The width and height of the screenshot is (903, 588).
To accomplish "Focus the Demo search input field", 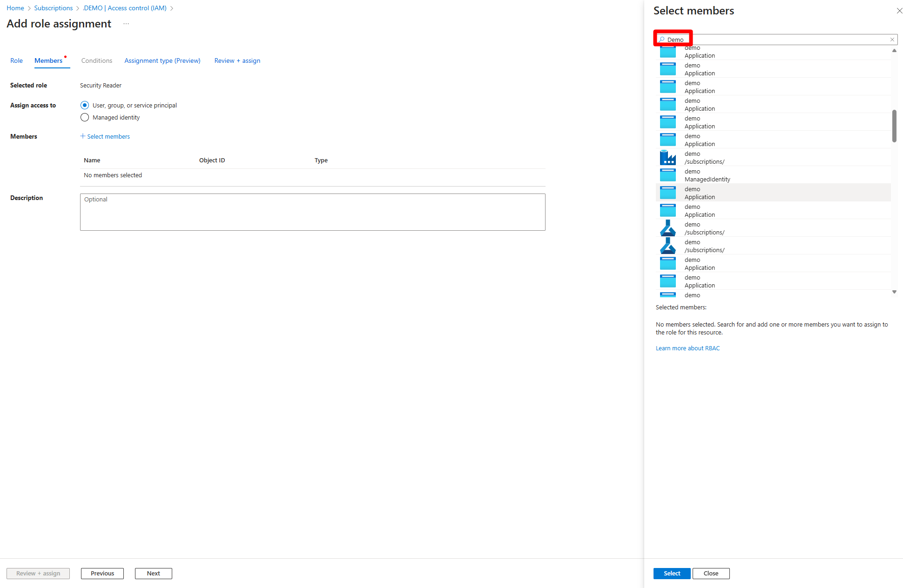I will (776, 40).
